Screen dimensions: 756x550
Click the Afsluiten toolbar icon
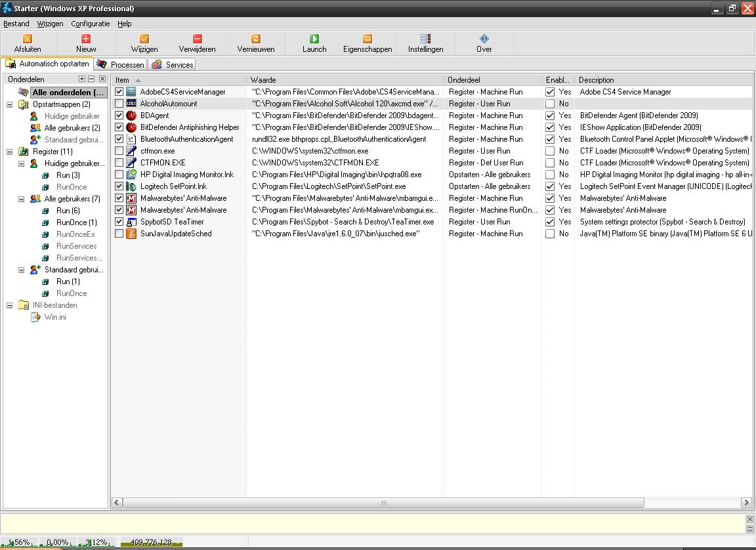tap(28, 39)
